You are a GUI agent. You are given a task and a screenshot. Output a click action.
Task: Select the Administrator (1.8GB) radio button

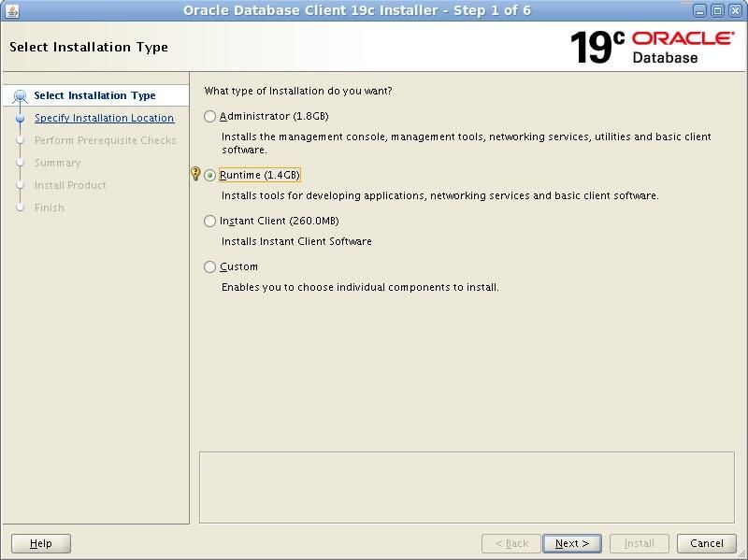coord(209,116)
